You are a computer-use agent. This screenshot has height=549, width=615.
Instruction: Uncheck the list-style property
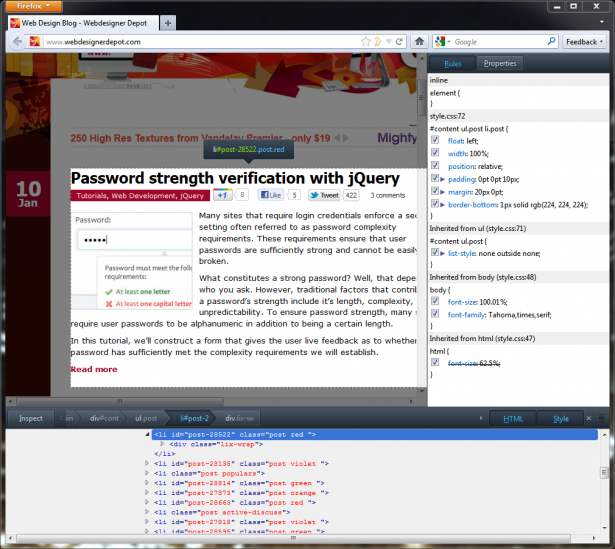point(435,253)
